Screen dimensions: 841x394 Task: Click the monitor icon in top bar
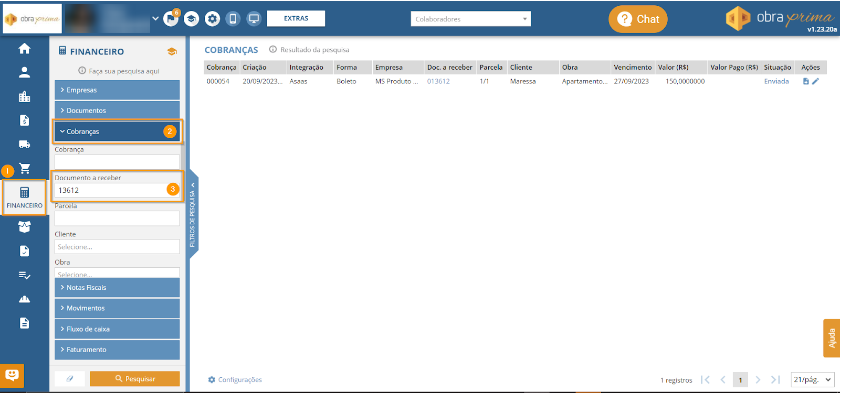click(x=254, y=19)
